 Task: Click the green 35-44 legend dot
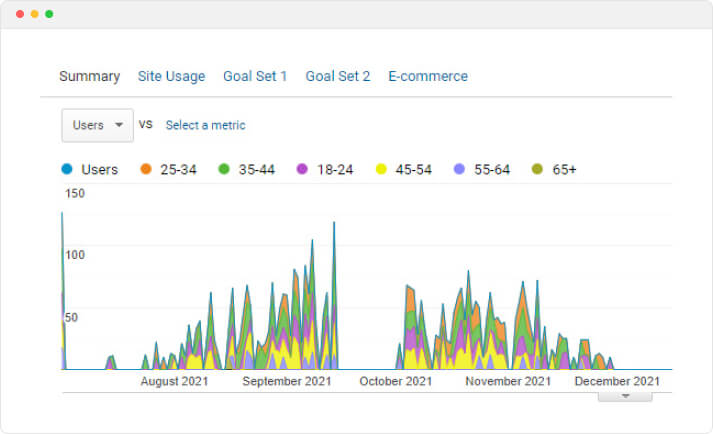tap(224, 169)
